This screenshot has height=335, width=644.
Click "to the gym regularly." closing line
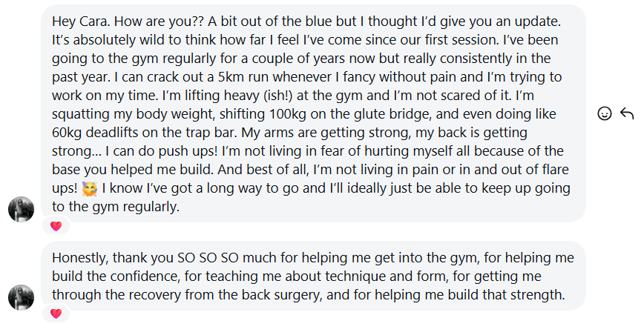click(x=116, y=207)
